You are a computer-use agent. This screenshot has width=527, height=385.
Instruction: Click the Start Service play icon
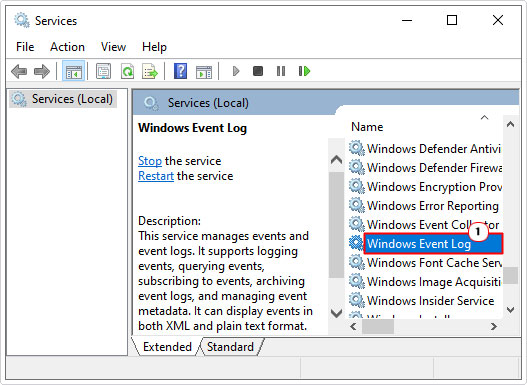236,71
